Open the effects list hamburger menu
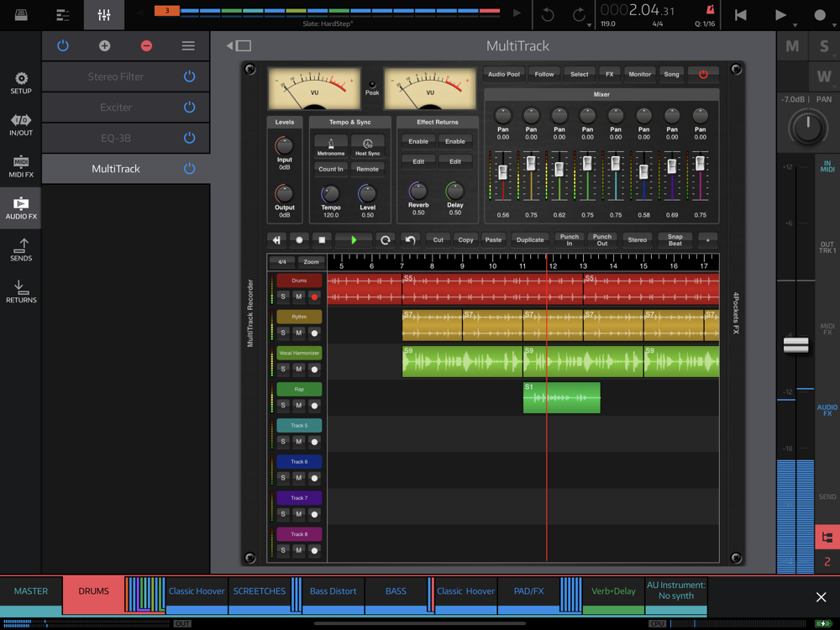Screen dimensions: 840x630 tap(188, 46)
